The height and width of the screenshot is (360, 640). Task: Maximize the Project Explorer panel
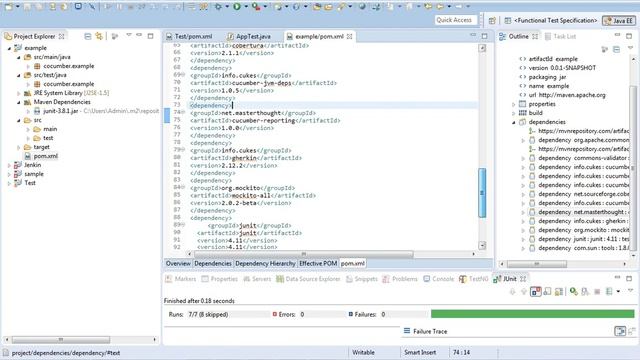coord(151,36)
